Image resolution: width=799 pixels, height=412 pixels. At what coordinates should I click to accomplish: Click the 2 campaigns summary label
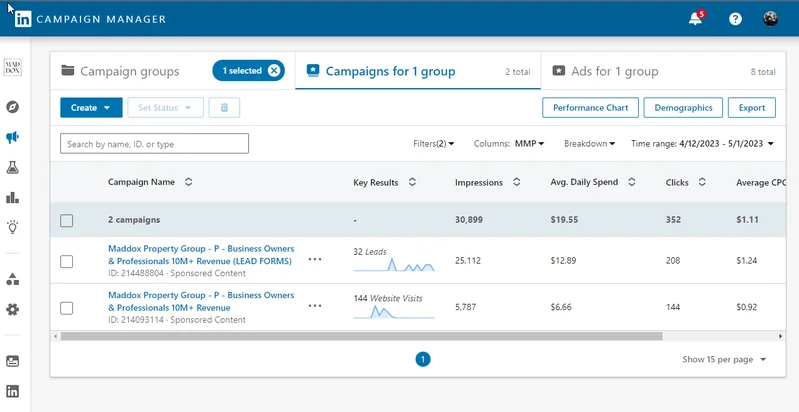click(x=134, y=220)
